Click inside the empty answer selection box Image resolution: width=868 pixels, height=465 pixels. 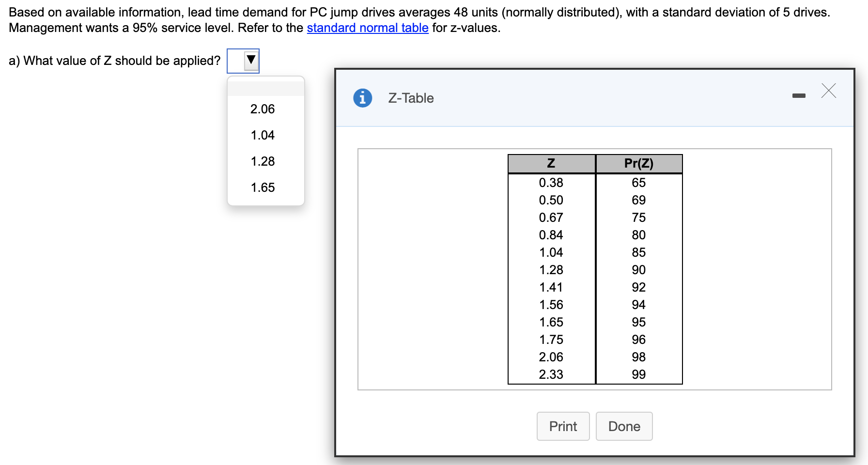tap(237, 61)
